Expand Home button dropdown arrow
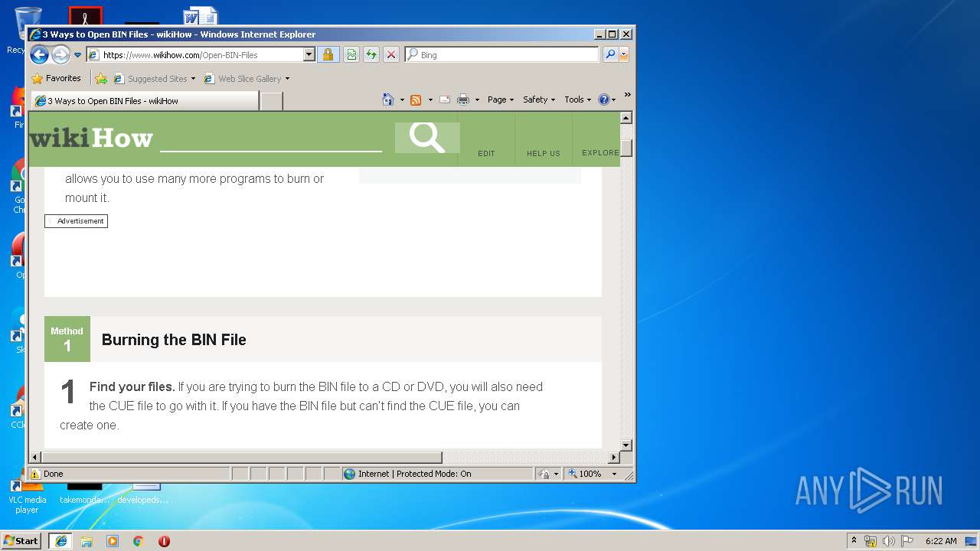Screen dimensions: 980x551 click(402, 100)
